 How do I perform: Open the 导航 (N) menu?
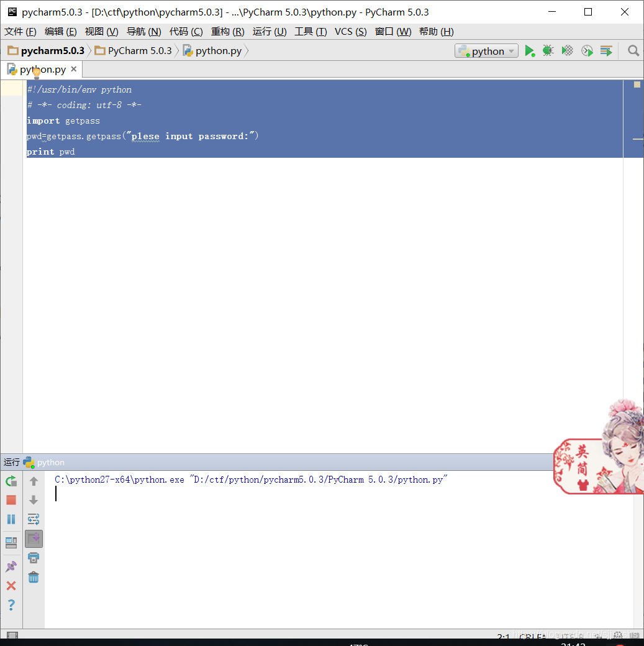pos(144,32)
